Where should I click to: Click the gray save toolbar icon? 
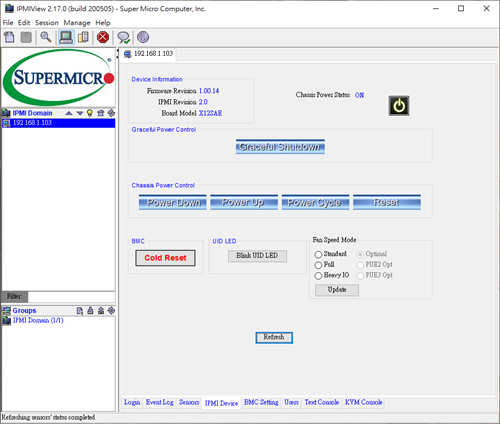click(x=26, y=37)
